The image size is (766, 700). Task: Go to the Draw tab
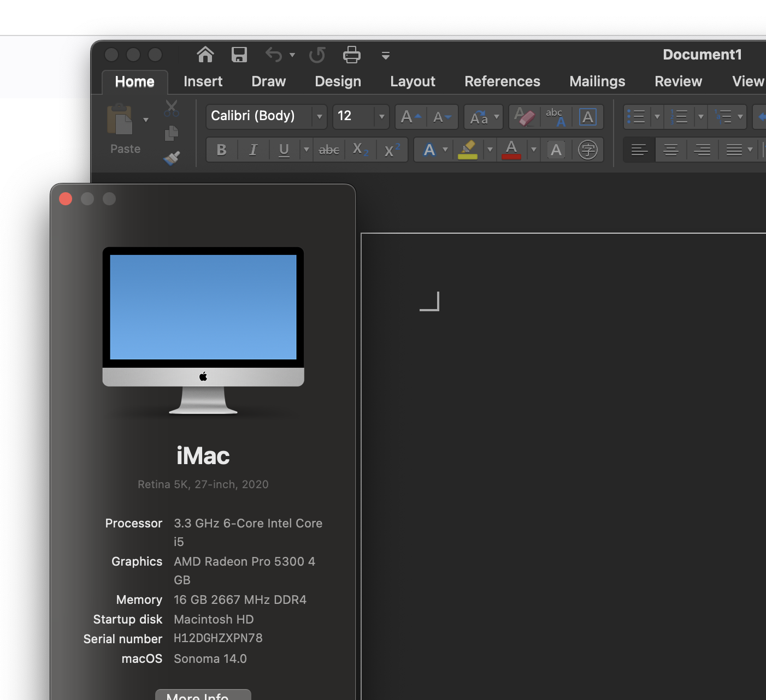pyautogui.click(x=269, y=81)
